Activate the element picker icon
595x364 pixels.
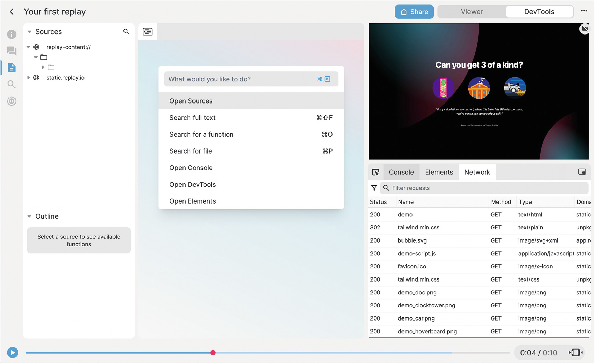pos(376,172)
